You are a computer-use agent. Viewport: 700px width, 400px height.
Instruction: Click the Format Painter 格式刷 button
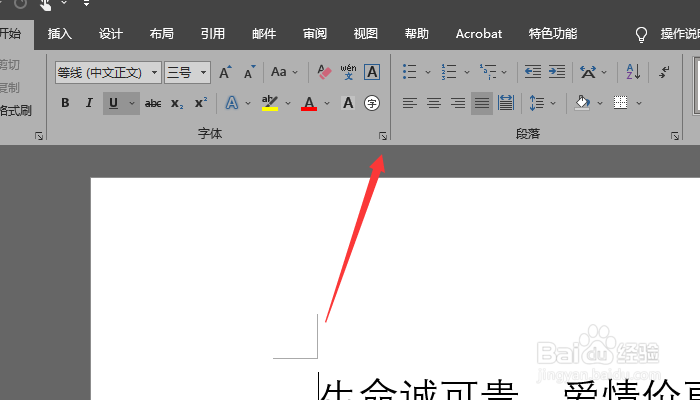click(15, 110)
